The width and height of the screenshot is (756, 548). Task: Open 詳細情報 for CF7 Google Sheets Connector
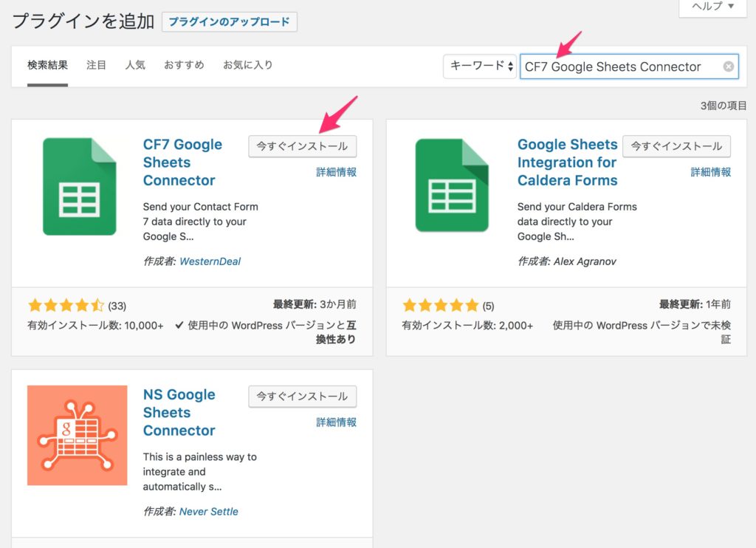pos(336,172)
